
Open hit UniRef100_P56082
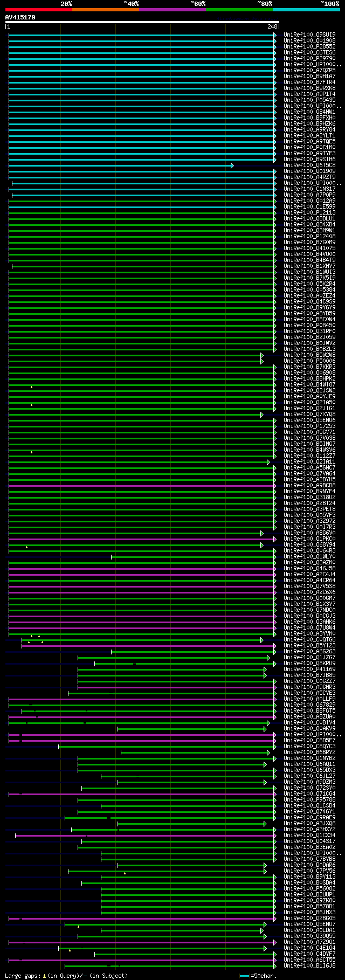pos(309,889)
